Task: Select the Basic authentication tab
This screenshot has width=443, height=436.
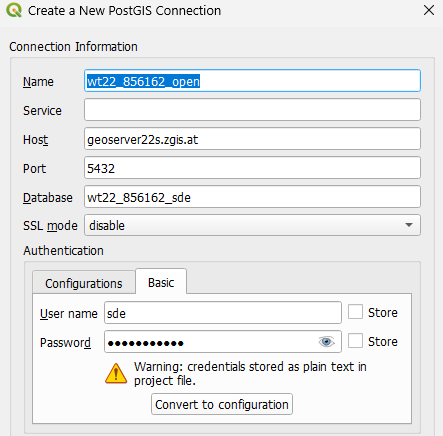Action: (161, 282)
